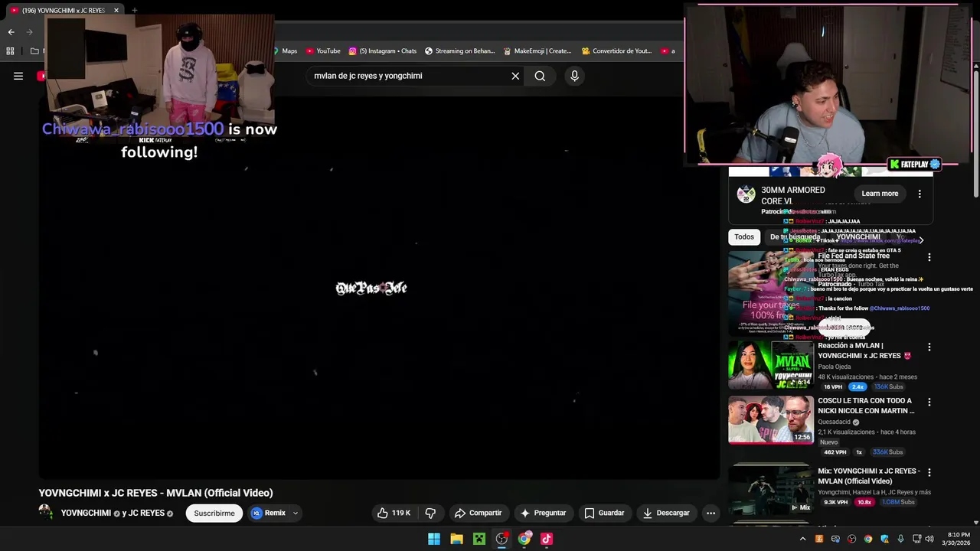This screenshot has height=551, width=980.
Task: Click the Compartir share button
Action: pyautogui.click(x=478, y=513)
